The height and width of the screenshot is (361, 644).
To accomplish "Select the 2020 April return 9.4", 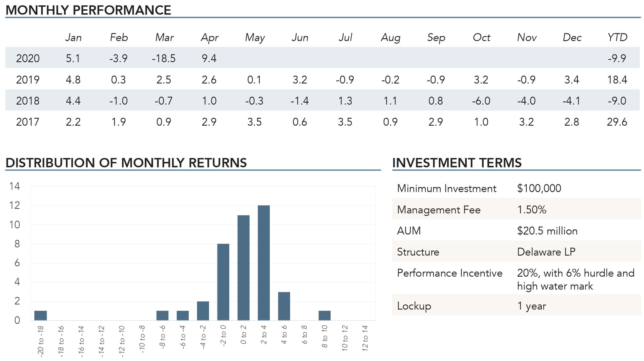I will point(209,58).
